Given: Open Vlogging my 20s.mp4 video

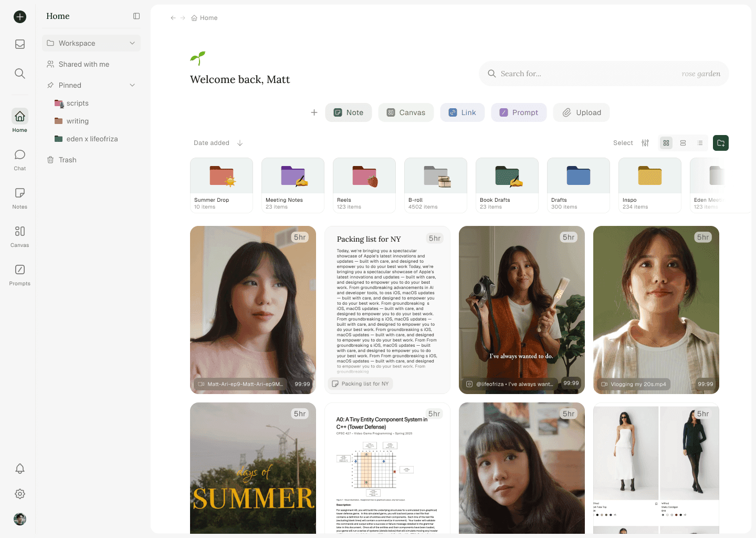Looking at the screenshot, I should point(656,310).
